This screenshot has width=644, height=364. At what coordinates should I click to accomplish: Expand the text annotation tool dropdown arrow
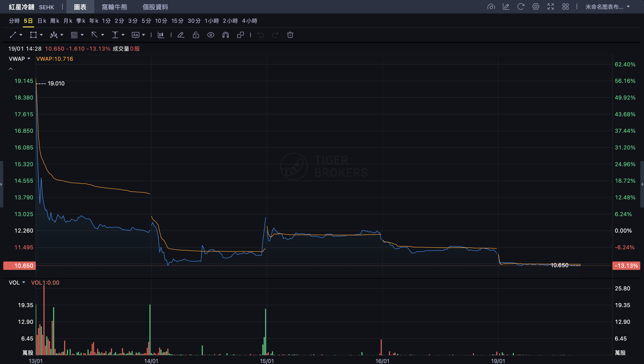[x=143, y=35]
